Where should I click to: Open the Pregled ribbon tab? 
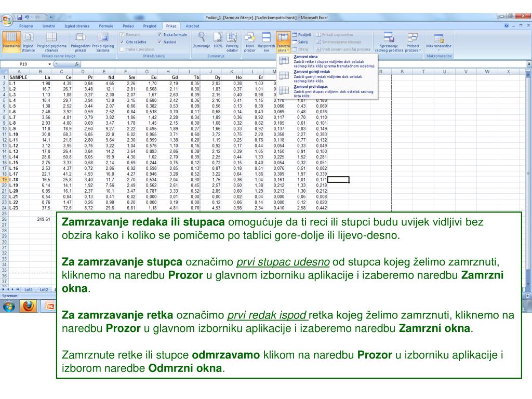[150, 26]
